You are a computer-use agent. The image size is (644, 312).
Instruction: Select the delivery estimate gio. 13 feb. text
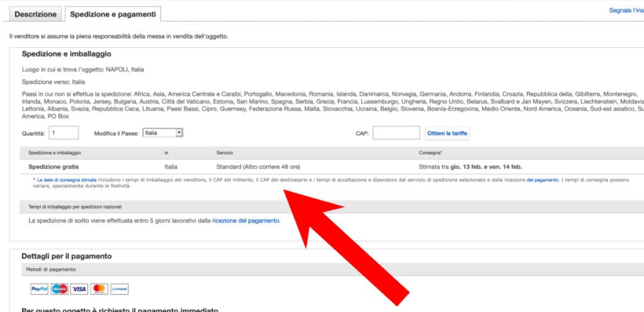(x=467, y=167)
